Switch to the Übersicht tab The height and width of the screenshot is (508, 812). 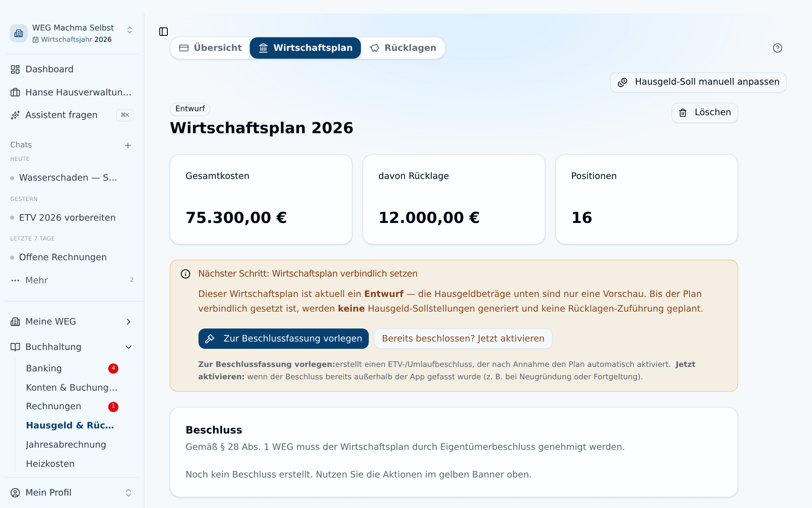(x=210, y=48)
